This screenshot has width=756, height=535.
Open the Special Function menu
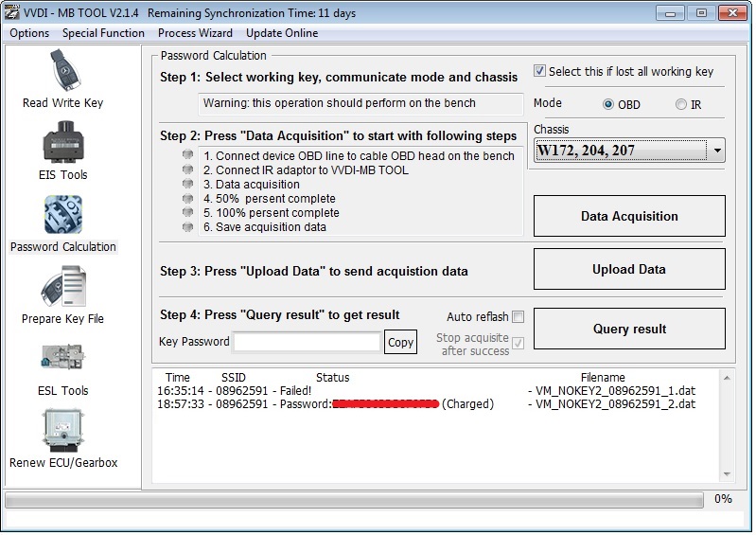103,33
